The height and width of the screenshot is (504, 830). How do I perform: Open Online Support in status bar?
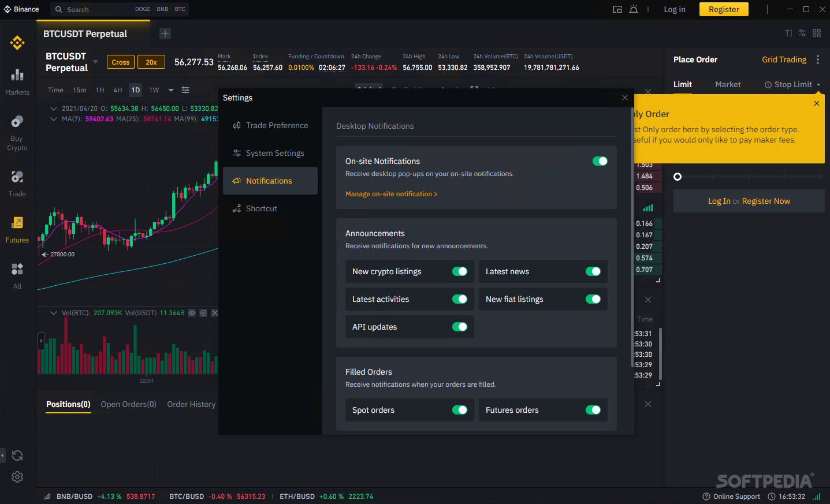pos(731,496)
